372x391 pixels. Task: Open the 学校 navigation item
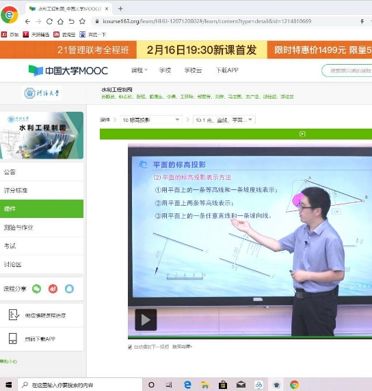pos(165,70)
